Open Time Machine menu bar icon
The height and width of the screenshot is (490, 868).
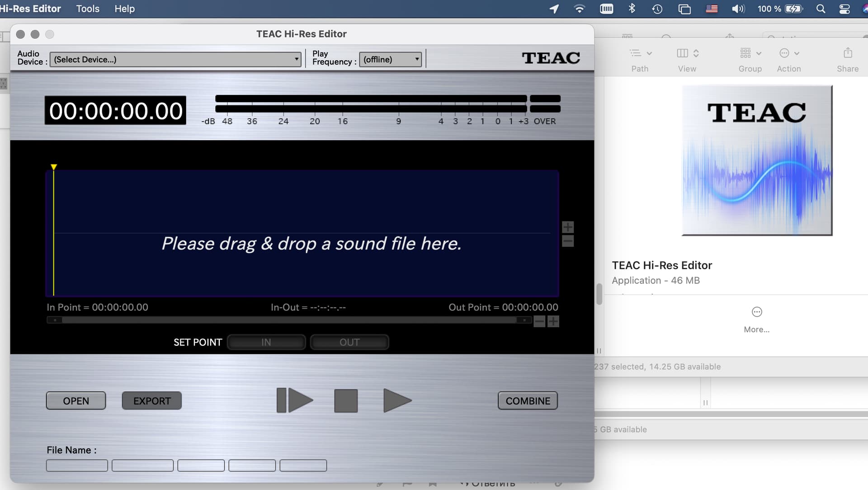(657, 9)
